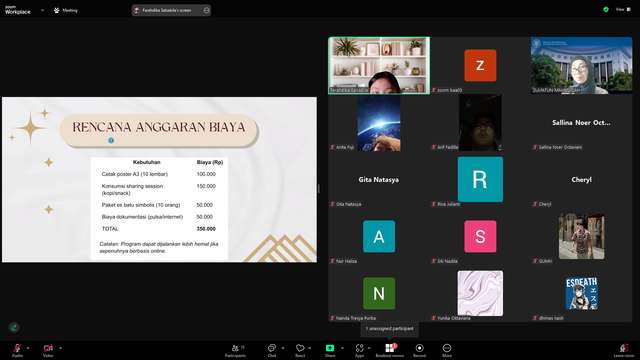640x360 pixels.
Task: Select the Anita Fuji participant tile
Action: pos(379,122)
